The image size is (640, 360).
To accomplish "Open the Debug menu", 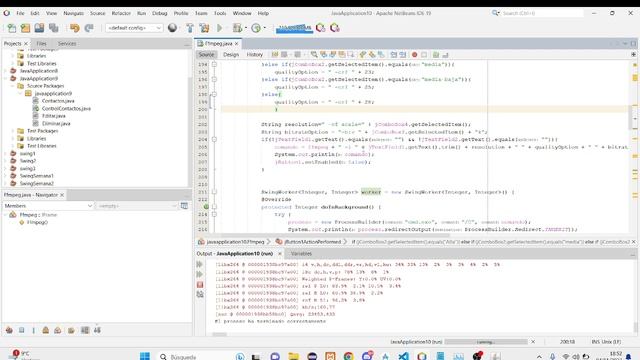I will coord(160,13).
